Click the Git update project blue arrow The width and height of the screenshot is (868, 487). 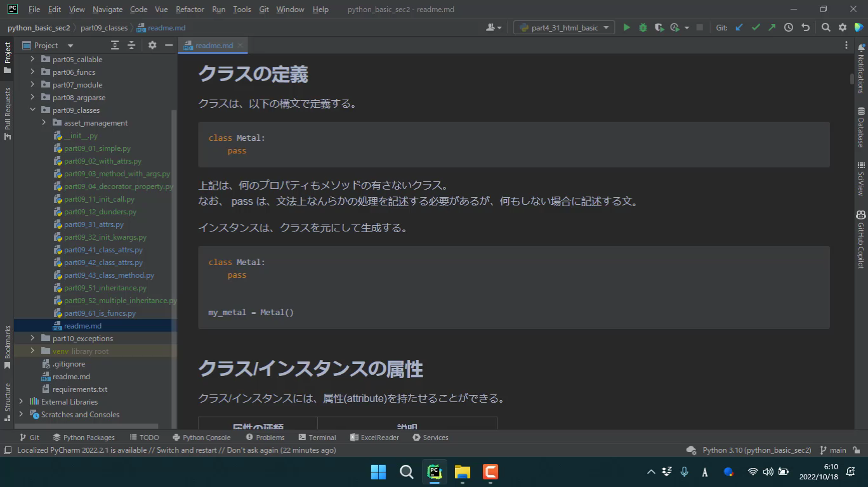pos(739,27)
